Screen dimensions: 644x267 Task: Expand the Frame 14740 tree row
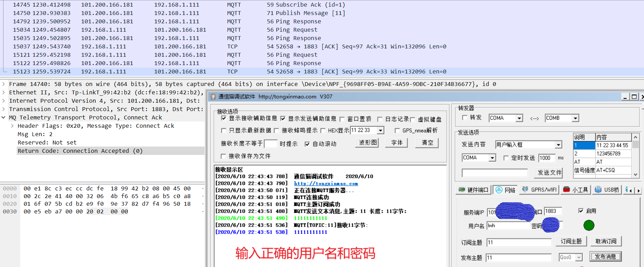coord(3,84)
